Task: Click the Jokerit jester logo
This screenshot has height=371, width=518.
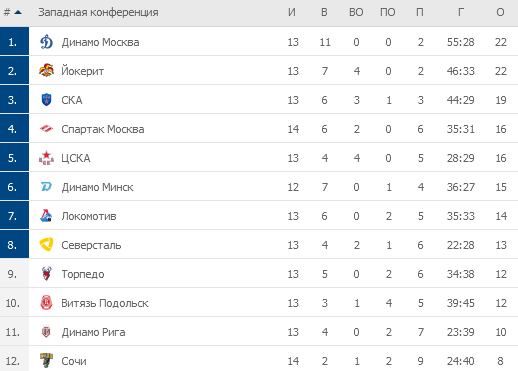Action: (x=46, y=71)
